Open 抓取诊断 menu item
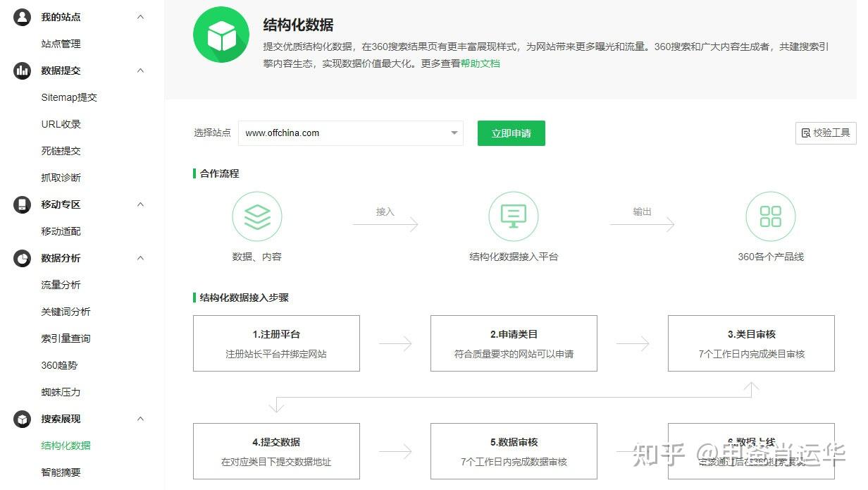The height and width of the screenshot is (490, 868). point(61,178)
